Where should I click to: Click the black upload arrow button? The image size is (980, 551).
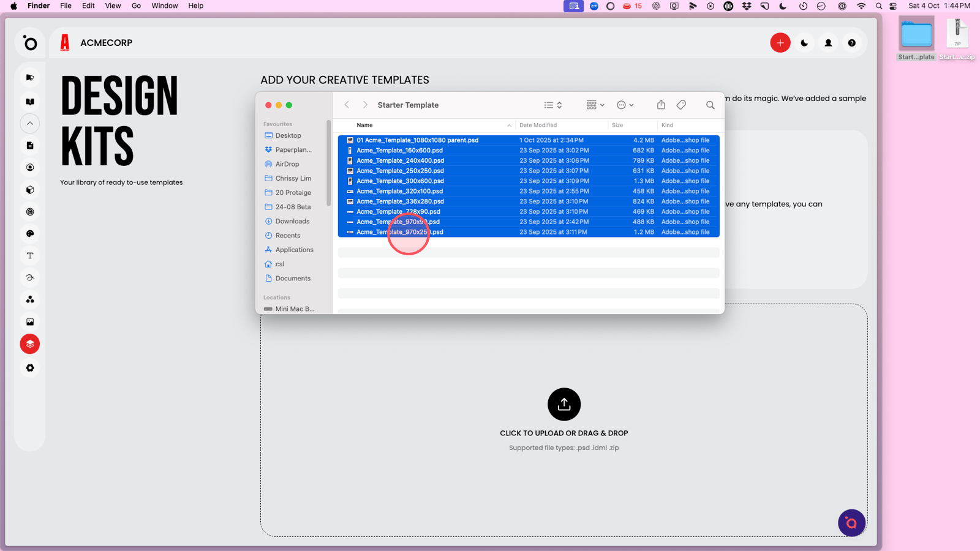pyautogui.click(x=564, y=404)
